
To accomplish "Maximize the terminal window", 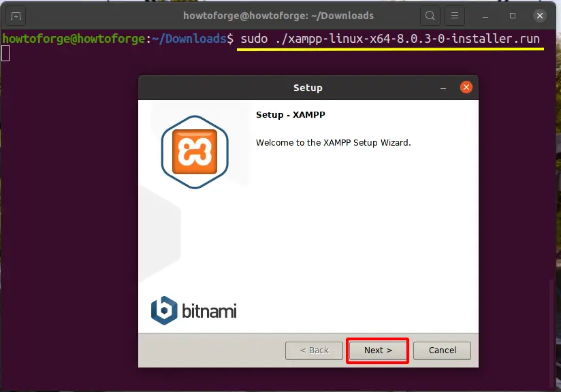I will pyautogui.click(x=513, y=16).
